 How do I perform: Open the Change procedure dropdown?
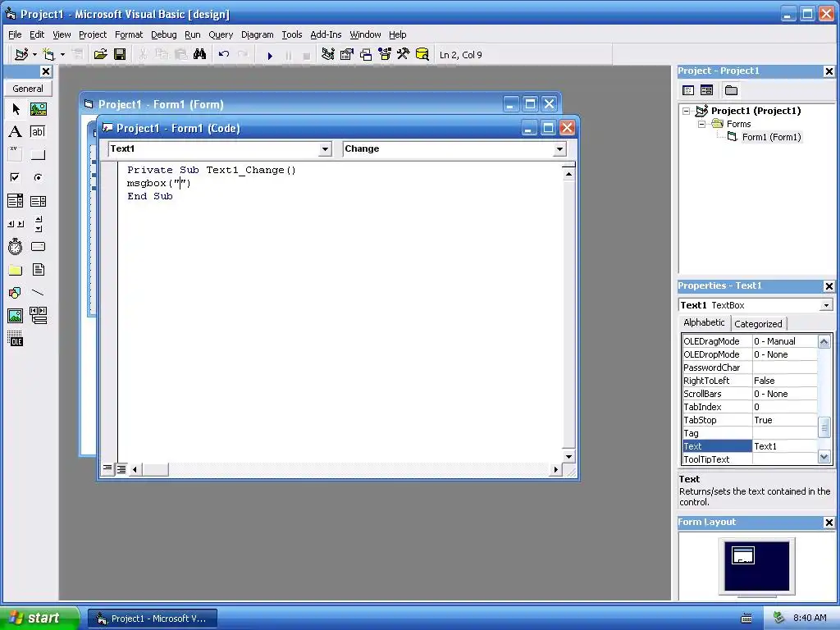559,149
